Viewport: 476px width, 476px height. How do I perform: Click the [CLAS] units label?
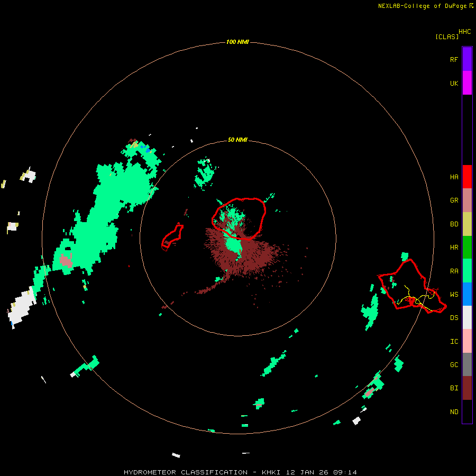447,36
